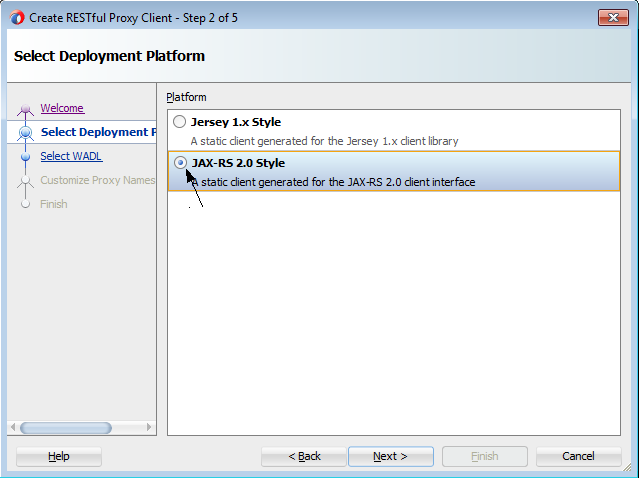
Task: Close the Create RESTful Proxy Client dialog
Action: tap(613, 18)
